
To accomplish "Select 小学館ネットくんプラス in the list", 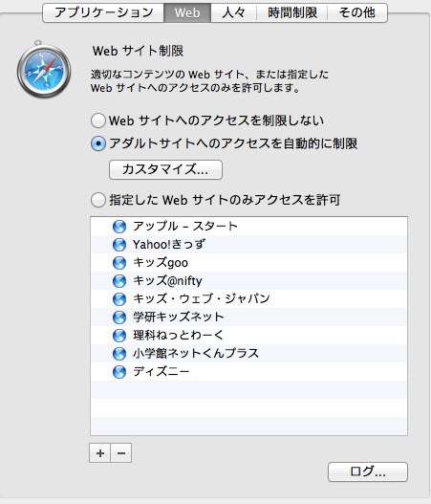I will pos(248,354).
